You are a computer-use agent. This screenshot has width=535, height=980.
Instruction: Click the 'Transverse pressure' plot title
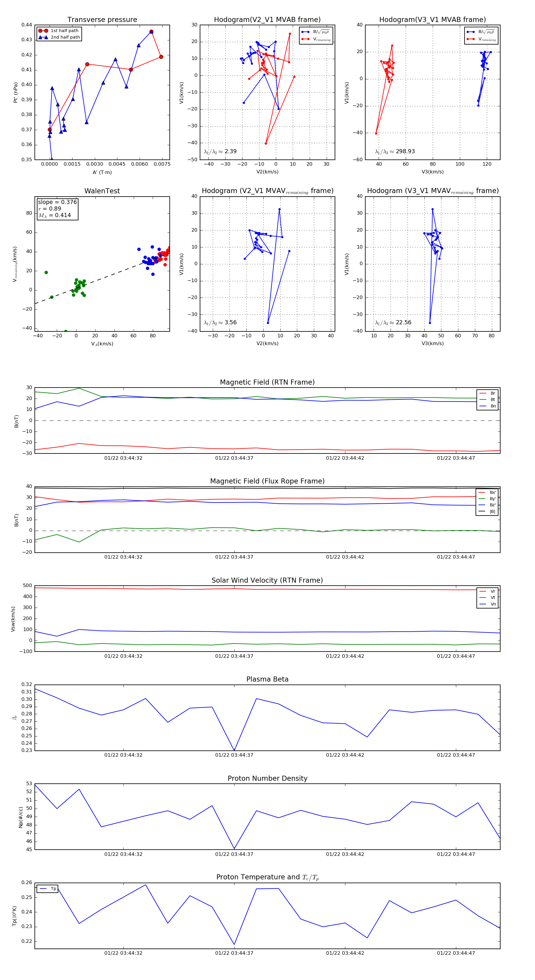coord(102,19)
